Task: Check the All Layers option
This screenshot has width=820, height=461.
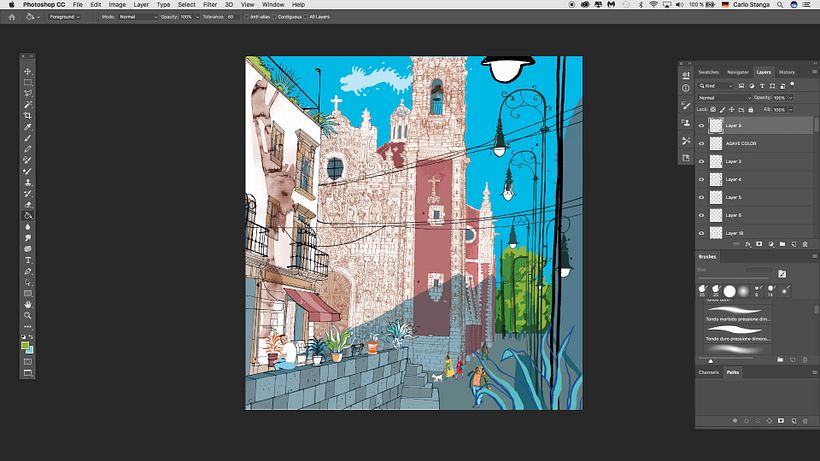Action: (306, 17)
